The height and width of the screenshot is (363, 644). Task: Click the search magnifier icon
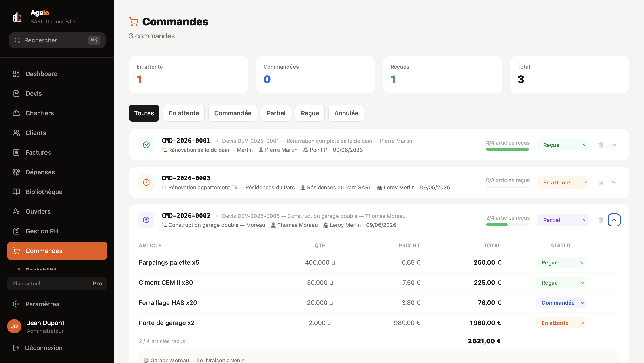click(17, 40)
